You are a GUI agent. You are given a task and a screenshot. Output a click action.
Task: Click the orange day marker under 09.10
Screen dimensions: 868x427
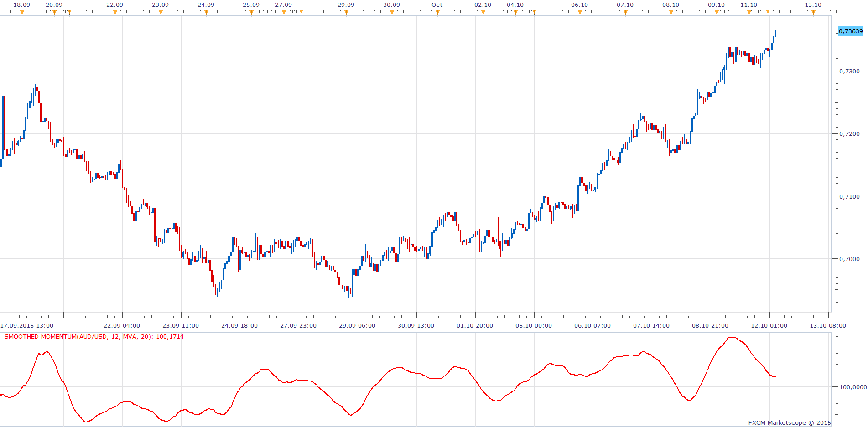[x=717, y=12]
